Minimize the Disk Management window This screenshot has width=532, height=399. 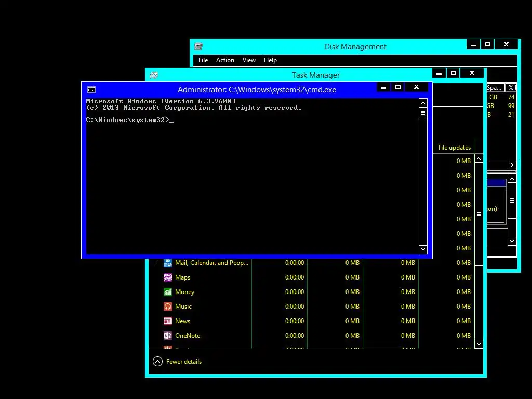[x=473, y=45]
